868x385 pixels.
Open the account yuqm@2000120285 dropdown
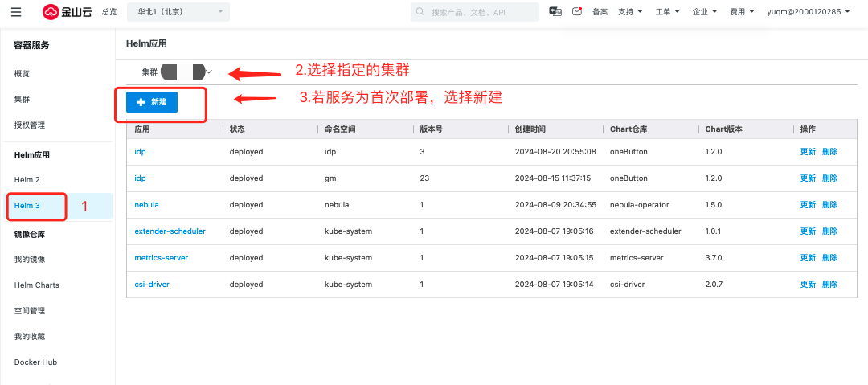tap(809, 12)
